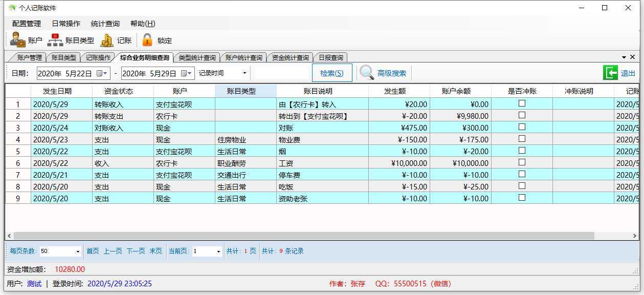Click 测试 user name in status bar
This screenshot has width=644, height=295.
pos(34,283)
